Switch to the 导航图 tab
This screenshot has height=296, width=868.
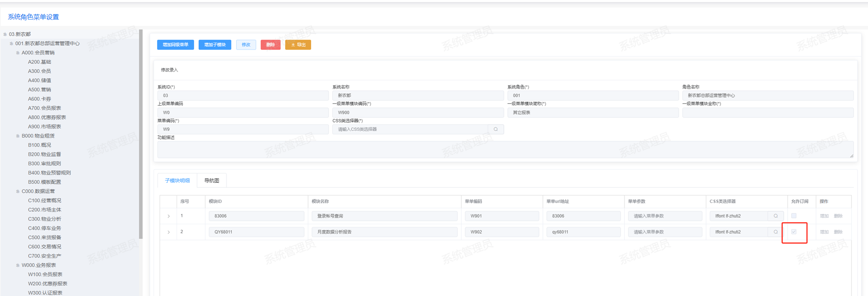pyautogui.click(x=212, y=180)
